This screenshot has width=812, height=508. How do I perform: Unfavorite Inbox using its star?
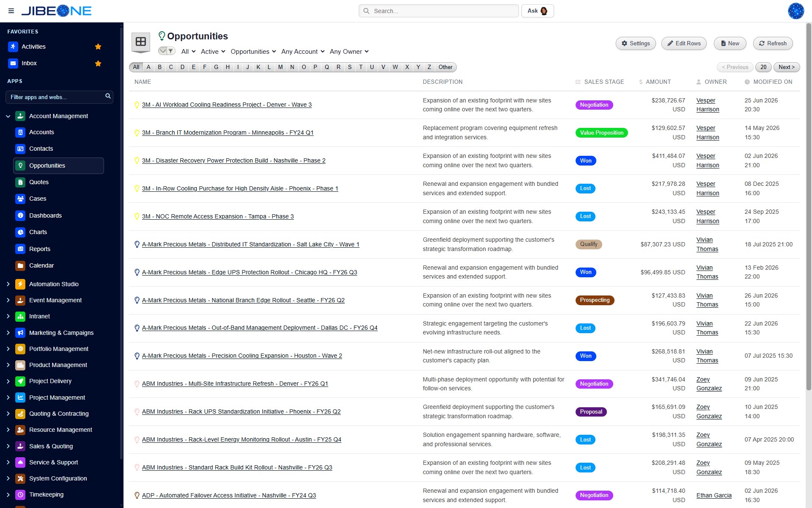click(x=98, y=63)
